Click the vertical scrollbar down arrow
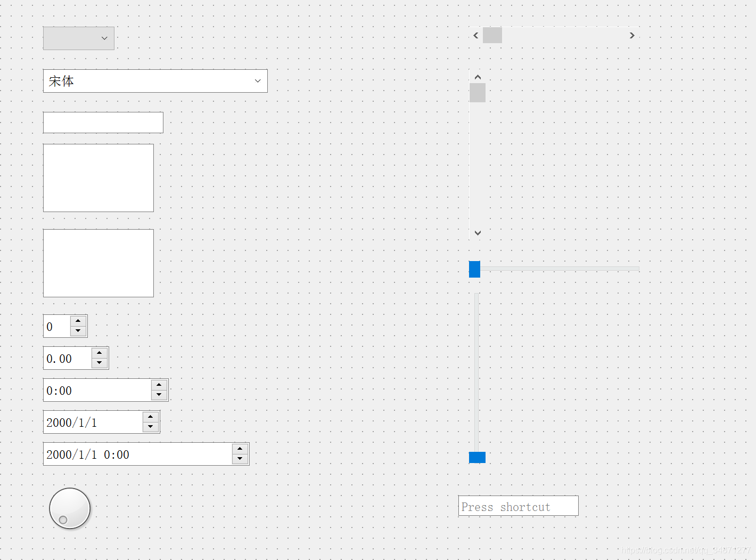Image resolution: width=756 pixels, height=560 pixels. click(x=478, y=233)
